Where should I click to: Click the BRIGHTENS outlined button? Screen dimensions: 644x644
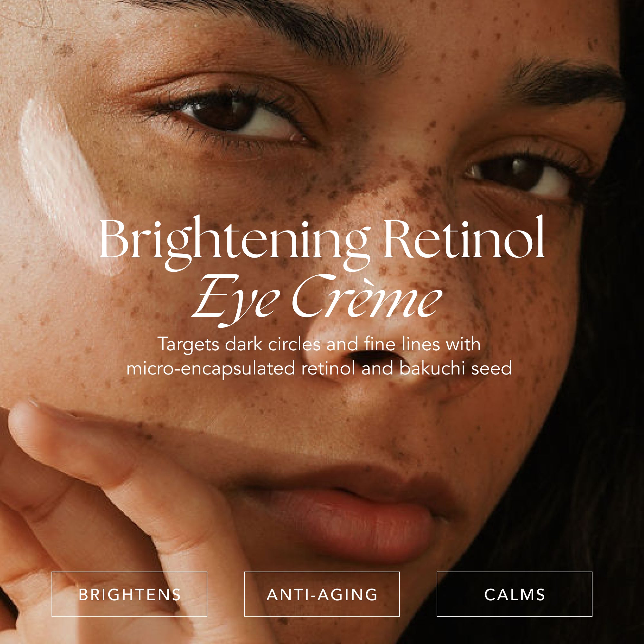129,594
